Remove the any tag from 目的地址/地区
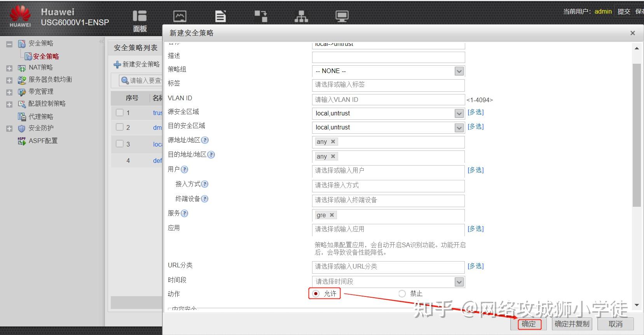This screenshot has height=335, width=644. (333, 156)
